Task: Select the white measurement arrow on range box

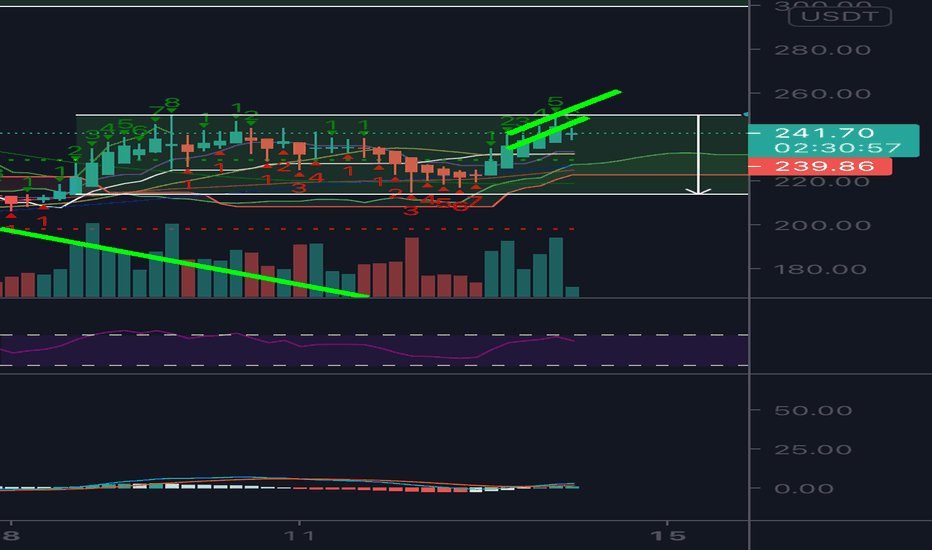Action: 698,155
